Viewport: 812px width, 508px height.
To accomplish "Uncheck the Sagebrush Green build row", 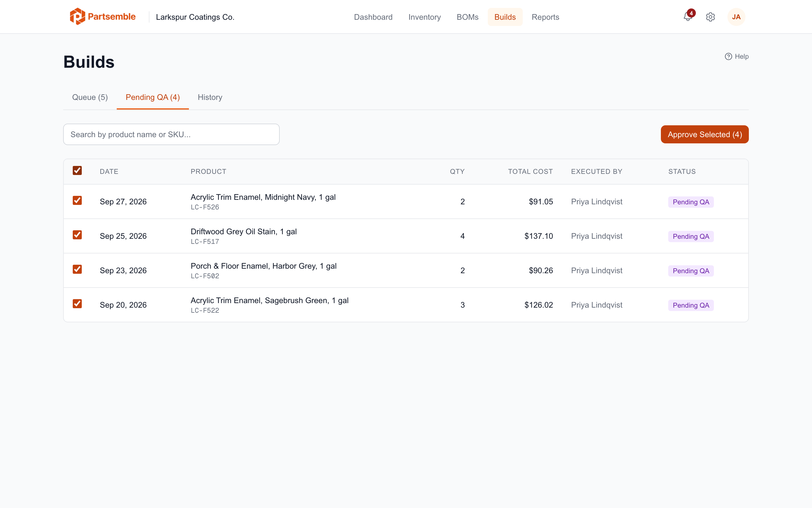I will (x=77, y=304).
